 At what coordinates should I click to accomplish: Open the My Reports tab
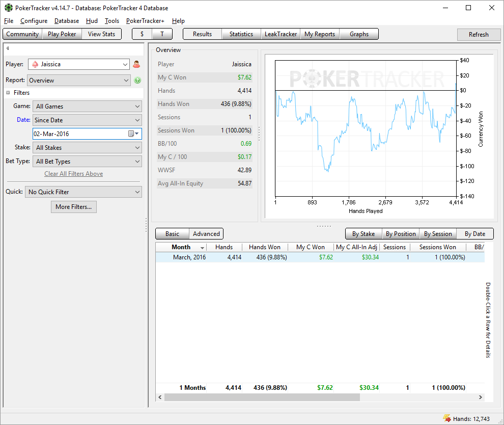click(x=320, y=34)
